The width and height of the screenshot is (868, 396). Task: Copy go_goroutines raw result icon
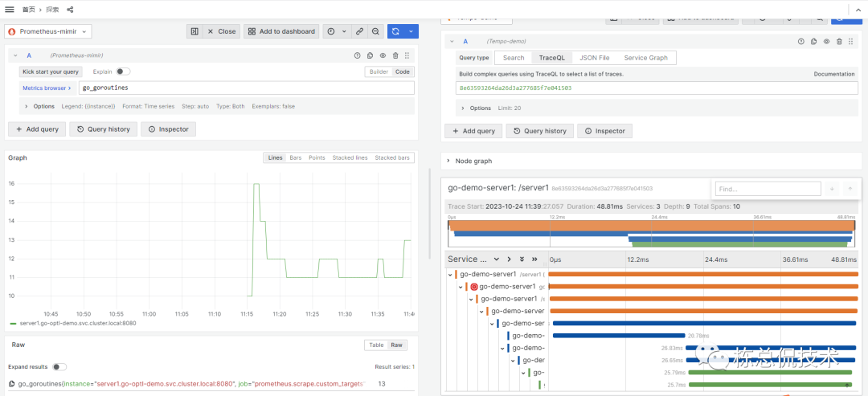click(12, 384)
